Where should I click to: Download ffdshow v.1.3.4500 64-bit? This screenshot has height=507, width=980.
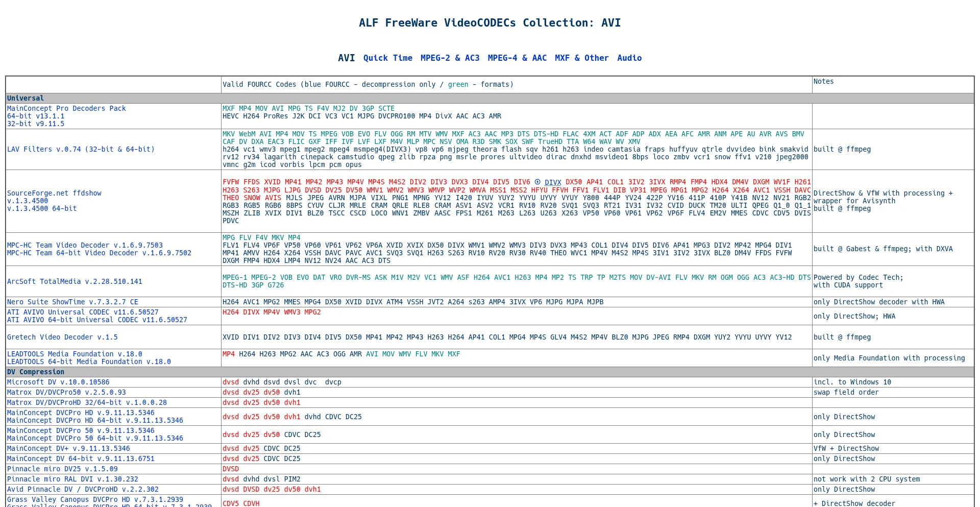point(42,208)
